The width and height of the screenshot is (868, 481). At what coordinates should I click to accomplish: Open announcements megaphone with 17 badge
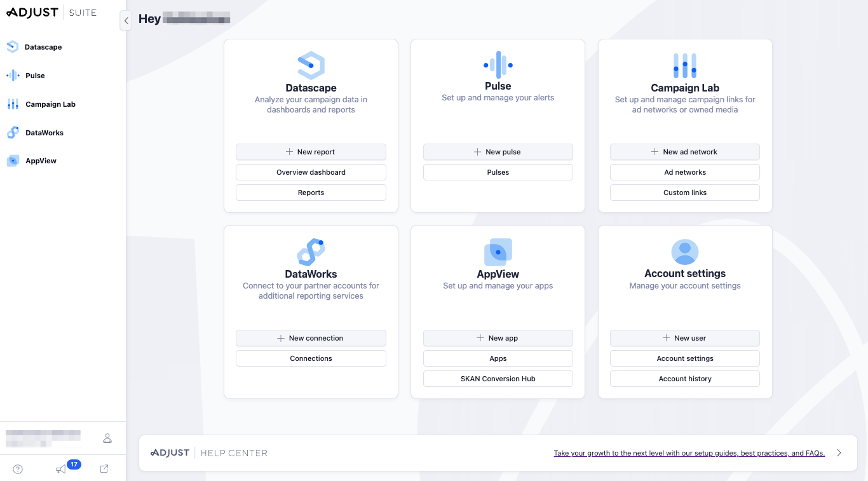click(67, 467)
